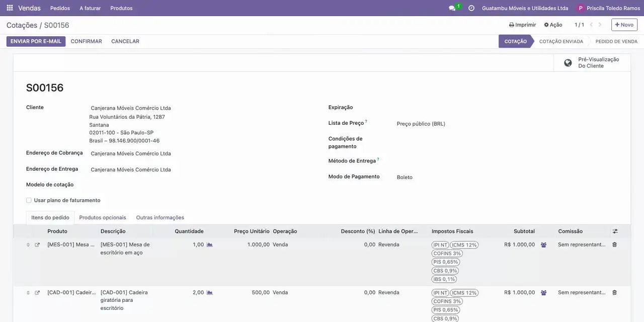Open the Pedidos menu
644x322 pixels.
click(60, 8)
